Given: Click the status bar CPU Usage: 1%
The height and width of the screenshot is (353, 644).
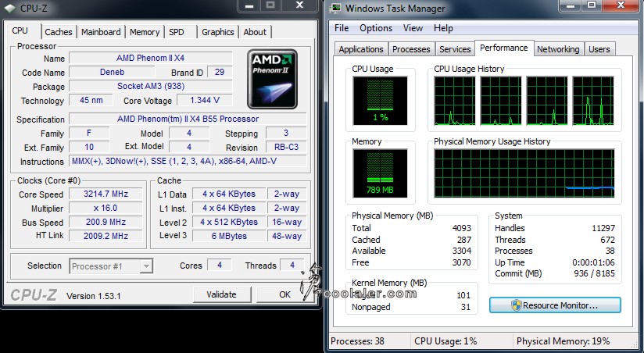Looking at the screenshot, I should click(x=445, y=341).
